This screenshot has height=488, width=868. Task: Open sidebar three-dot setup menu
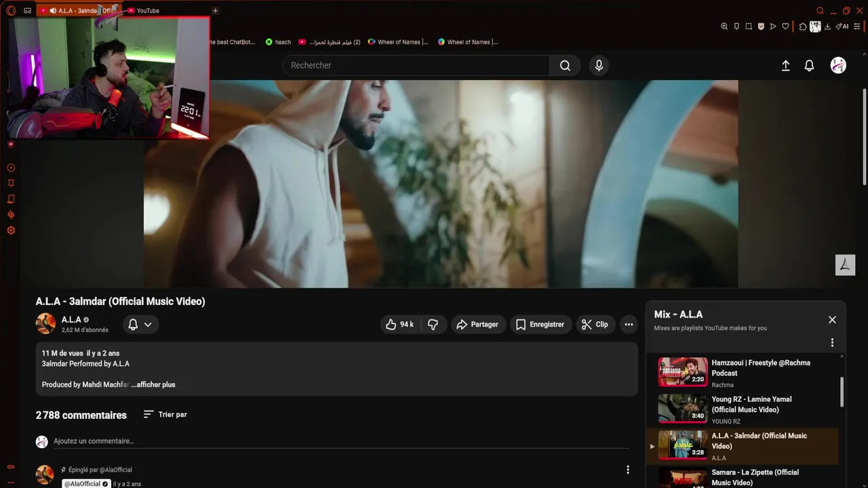11,481
